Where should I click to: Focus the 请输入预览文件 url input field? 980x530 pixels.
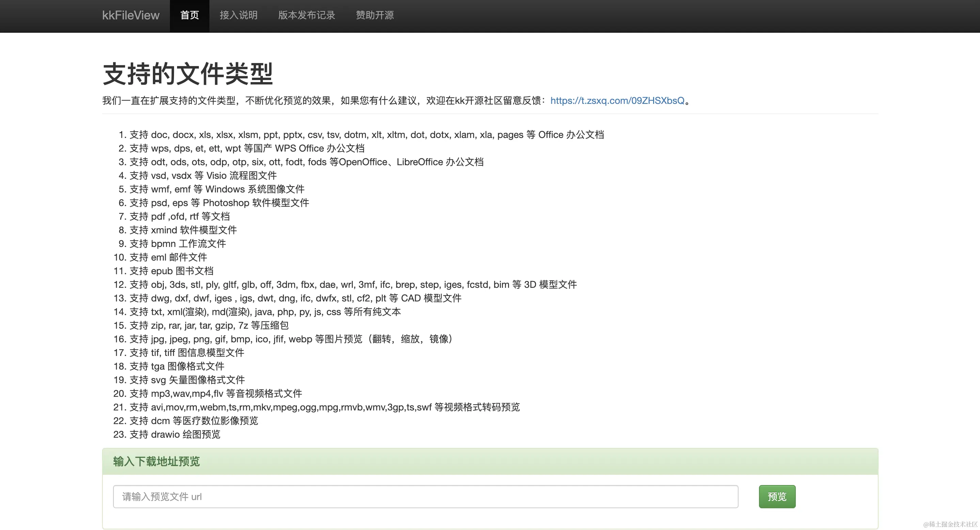(425, 497)
